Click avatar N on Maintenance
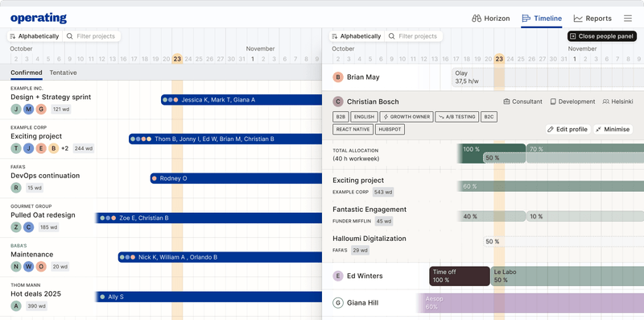The width and height of the screenshot is (644, 320). (16, 267)
